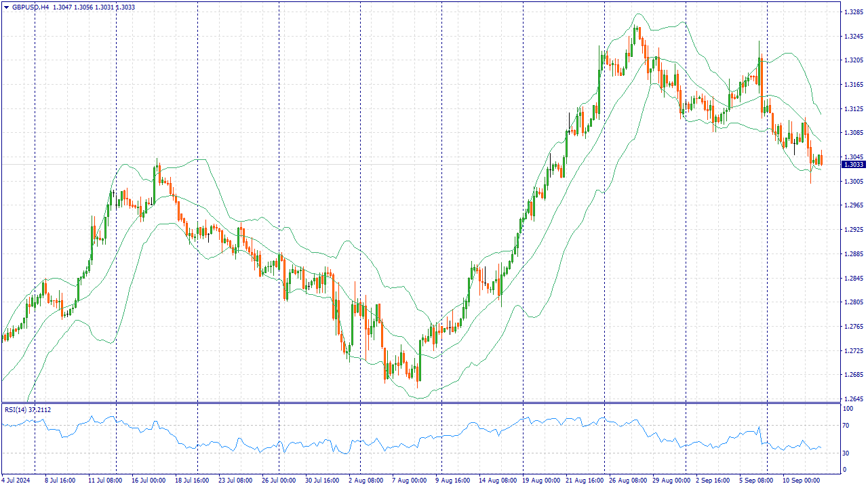Viewport: 868px width, 488px height.
Task: Click RSI scale level 0
Action: coord(845,470)
